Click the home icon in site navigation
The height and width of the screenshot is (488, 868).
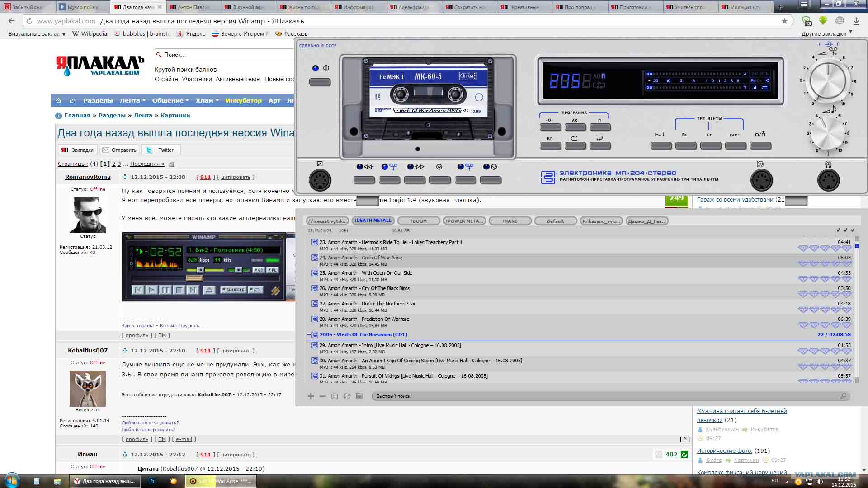coord(58,100)
